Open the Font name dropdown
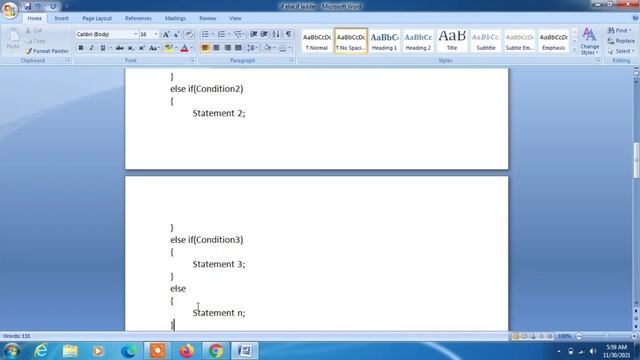 [136, 35]
